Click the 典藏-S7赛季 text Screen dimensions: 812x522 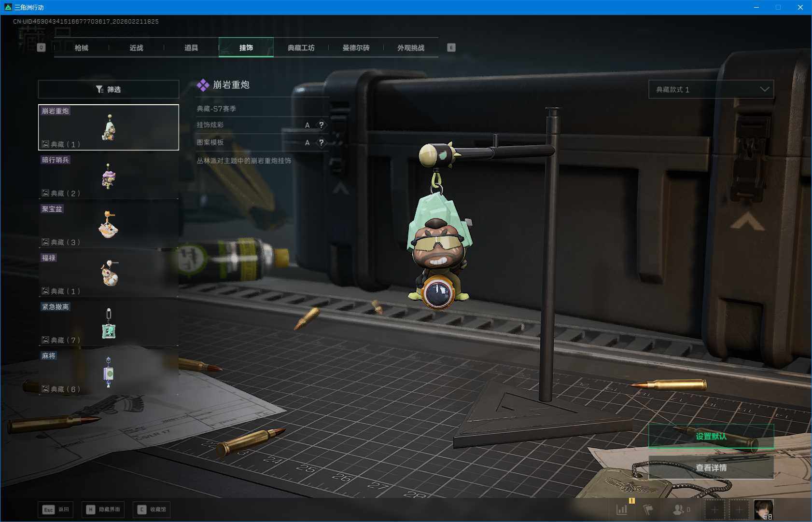click(216, 109)
